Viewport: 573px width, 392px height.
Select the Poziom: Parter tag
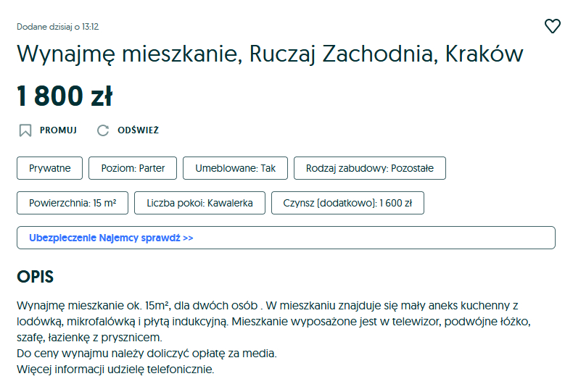(132, 168)
